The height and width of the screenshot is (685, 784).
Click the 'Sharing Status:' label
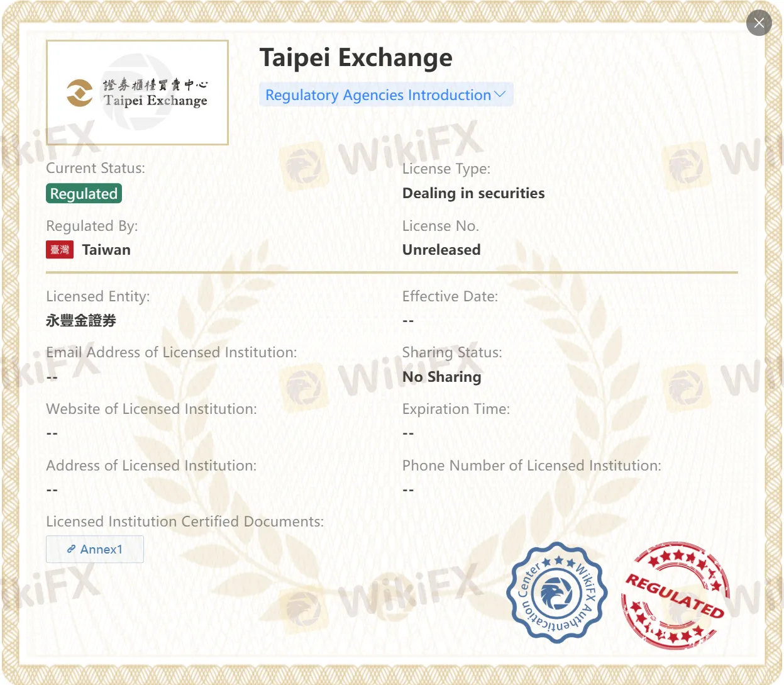click(452, 352)
